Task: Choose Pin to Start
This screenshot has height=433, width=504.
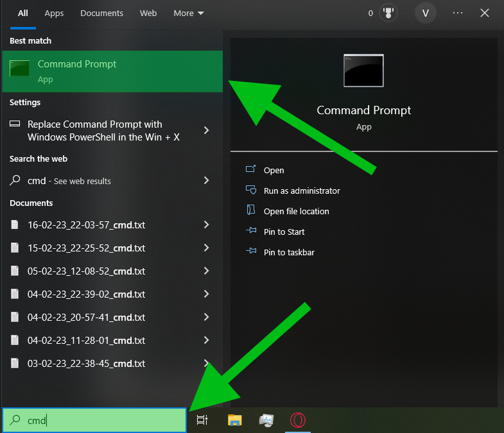Action: (x=284, y=232)
